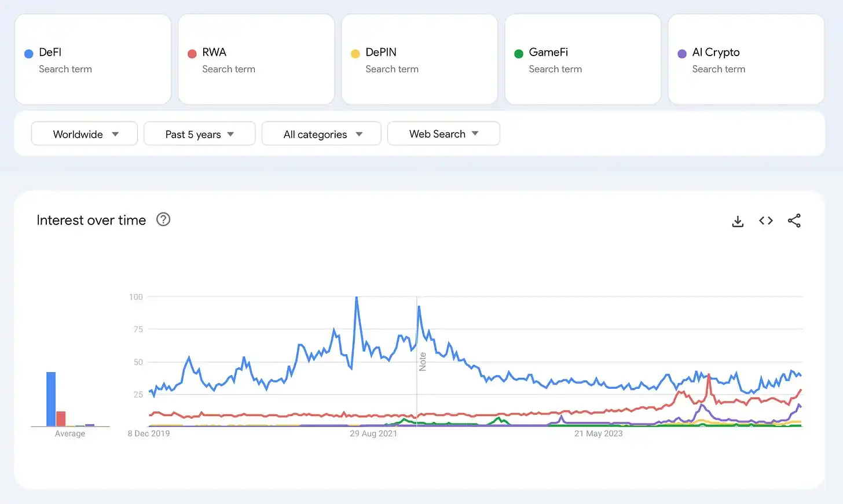Edit the RWA search term

[x=256, y=60]
